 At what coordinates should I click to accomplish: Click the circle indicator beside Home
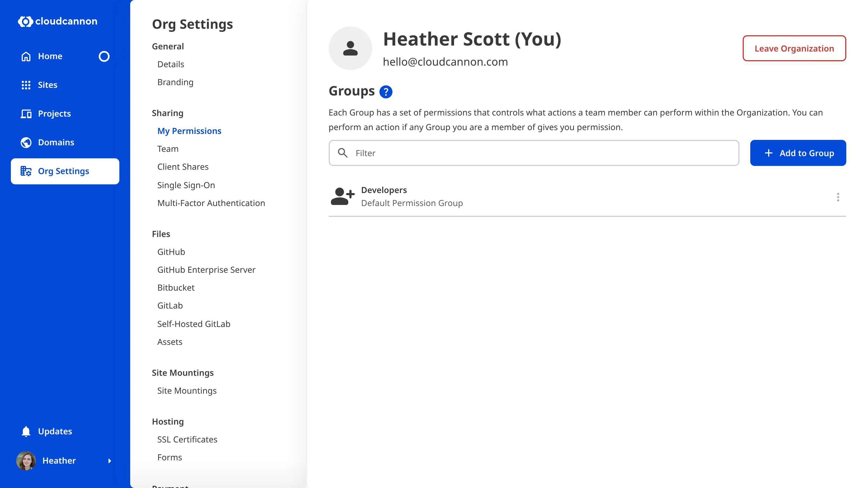[104, 56]
